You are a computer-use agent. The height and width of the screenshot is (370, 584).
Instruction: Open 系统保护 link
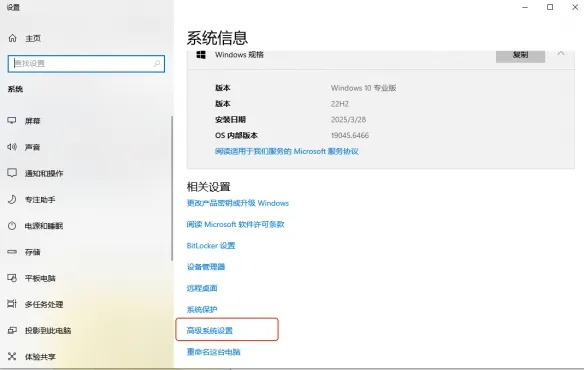202,309
